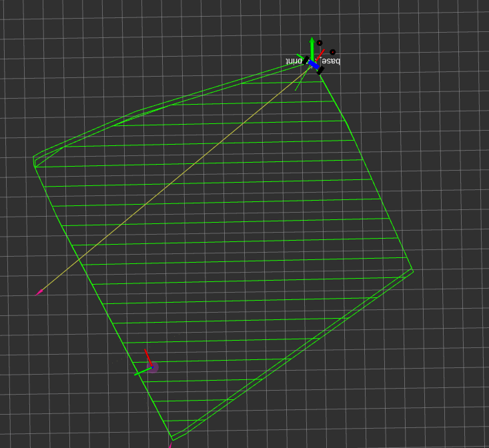Click the upper black dot with red center
489x448 pixels.
(x=320, y=43)
